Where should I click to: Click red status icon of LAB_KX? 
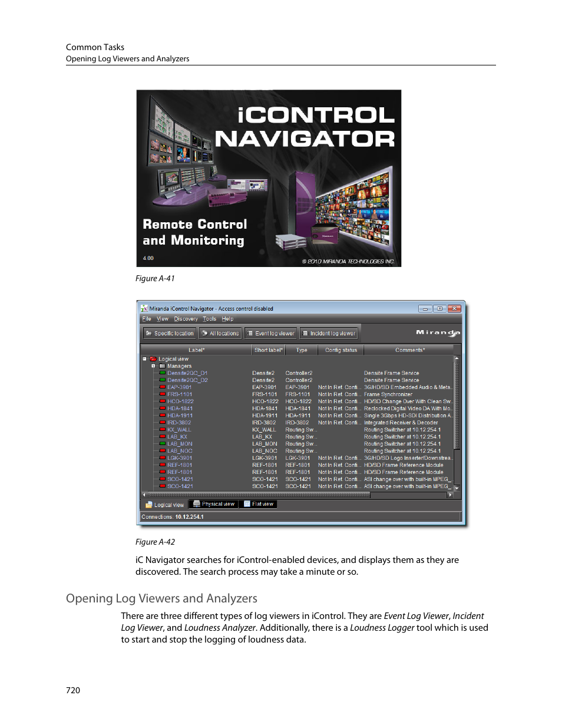pyautogui.click(x=163, y=437)
